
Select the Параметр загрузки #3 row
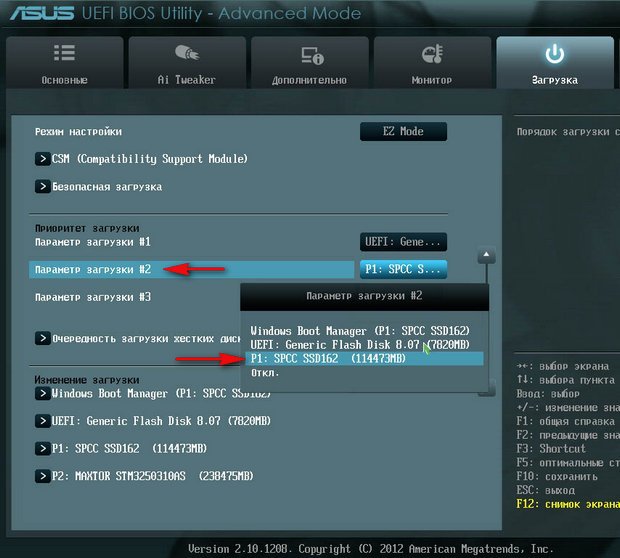pyautogui.click(x=93, y=297)
